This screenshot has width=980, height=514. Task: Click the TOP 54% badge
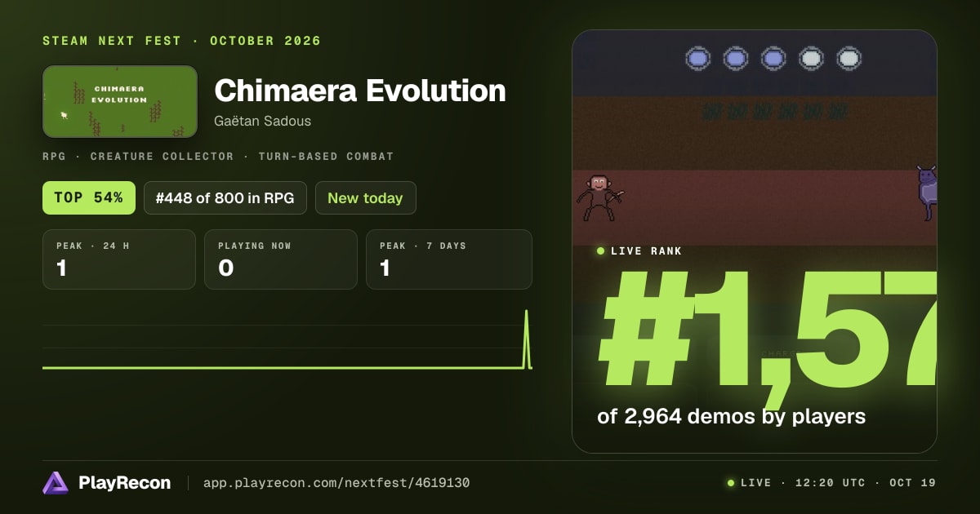[x=89, y=197]
